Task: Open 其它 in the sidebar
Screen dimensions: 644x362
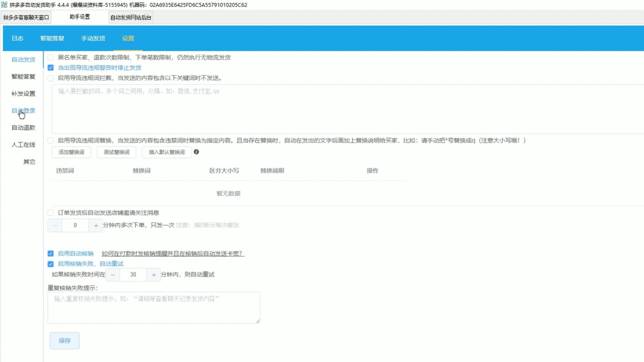Action: pos(29,162)
